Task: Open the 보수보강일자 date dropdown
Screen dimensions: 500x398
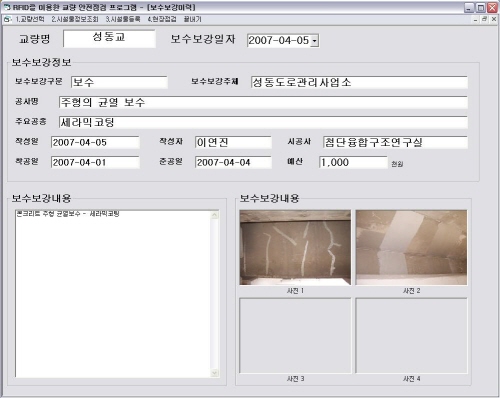Action: pos(315,41)
